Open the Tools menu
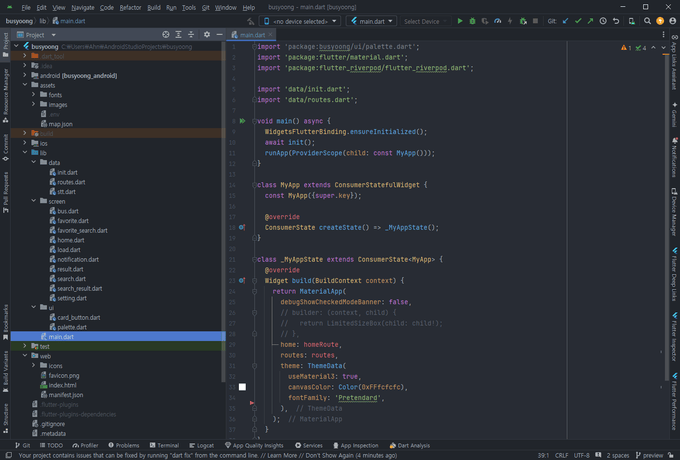Viewport: 680px width, 460px height. (x=189, y=7)
